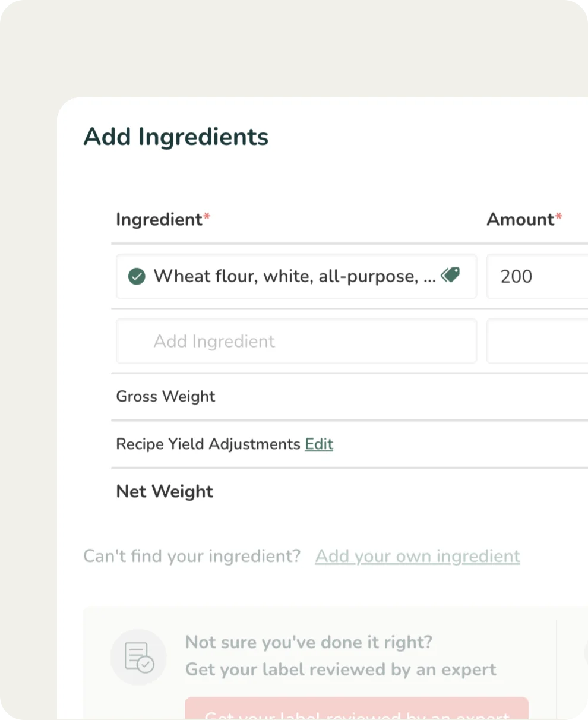Click the gray reviewed by an expert subheading
588x720 pixels.
pos(341,670)
